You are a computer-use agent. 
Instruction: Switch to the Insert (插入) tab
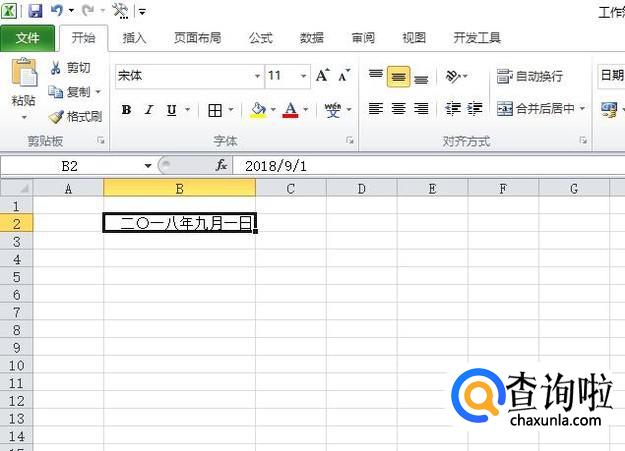click(x=134, y=38)
